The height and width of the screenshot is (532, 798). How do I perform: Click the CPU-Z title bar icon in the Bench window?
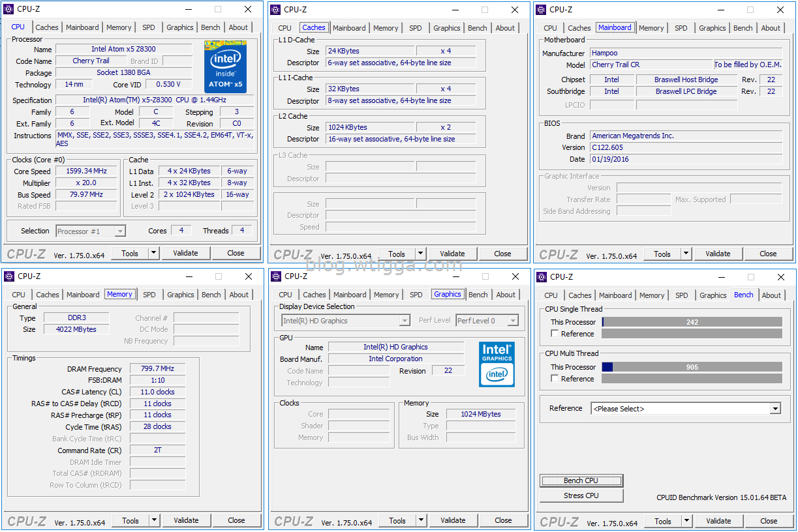tap(542, 276)
